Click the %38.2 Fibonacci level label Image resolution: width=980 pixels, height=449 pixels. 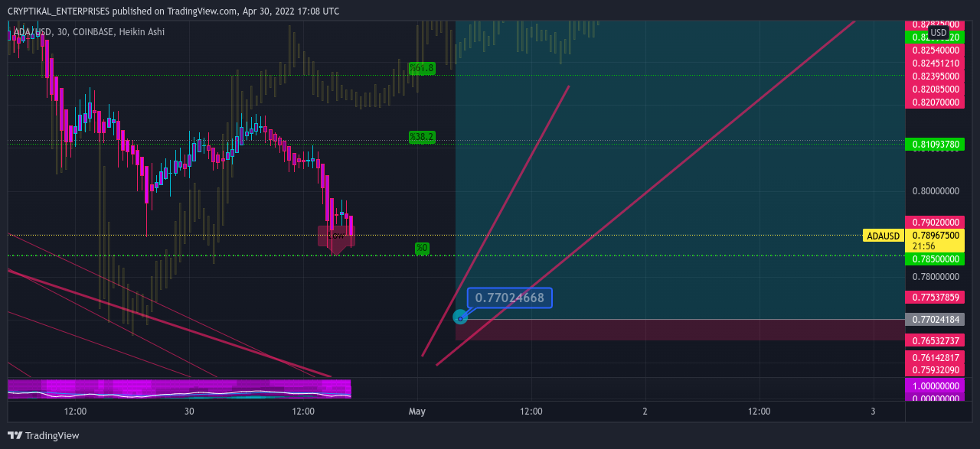pos(422,137)
